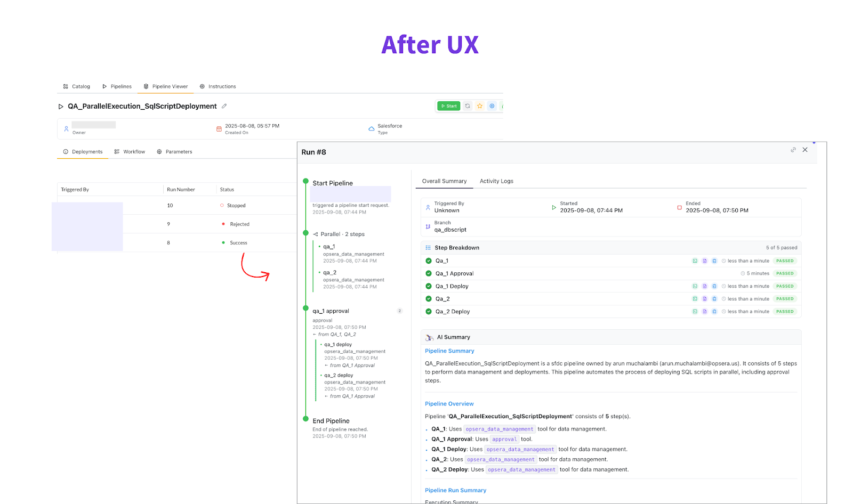Click the pencil icon to rename pipeline
853x504 pixels.
tap(224, 106)
